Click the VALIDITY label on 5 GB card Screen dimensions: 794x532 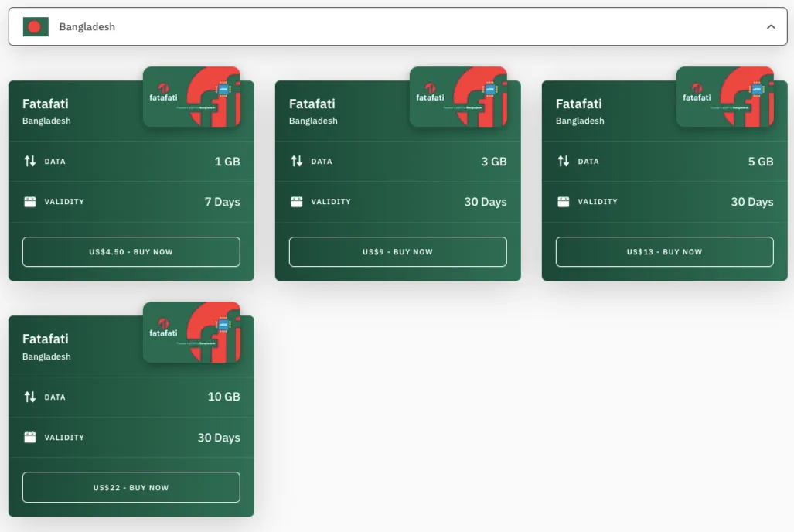pyautogui.click(x=598, y=202)
